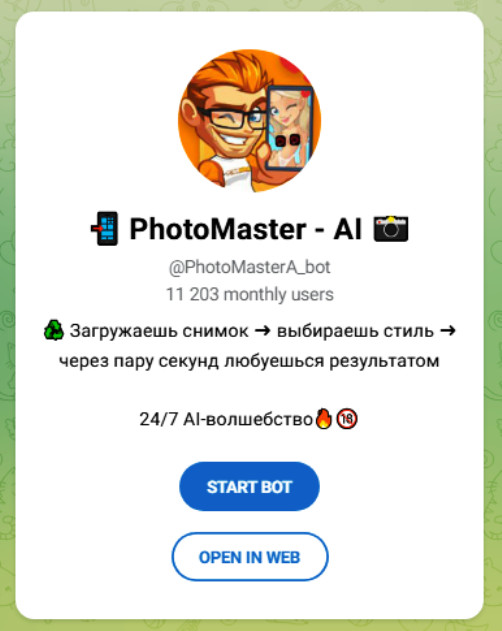
Task: Click the @PhotoMasterA_bot username
Action: [x=250, y=267]
